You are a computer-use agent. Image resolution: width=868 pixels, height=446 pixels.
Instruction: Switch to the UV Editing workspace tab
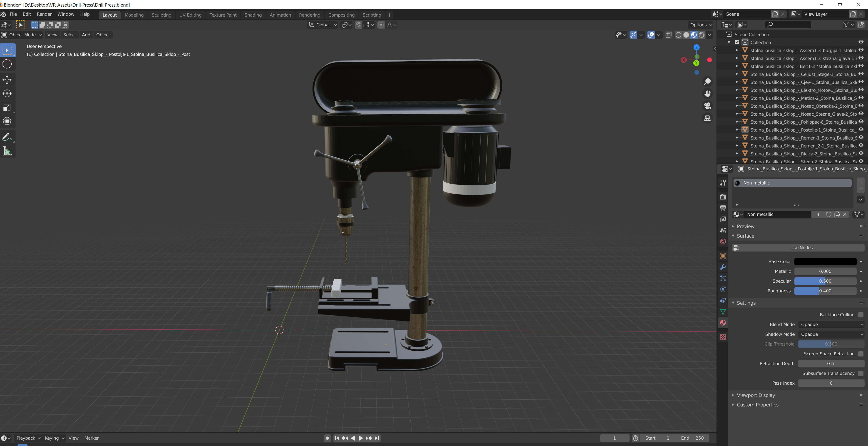(190, 15)
